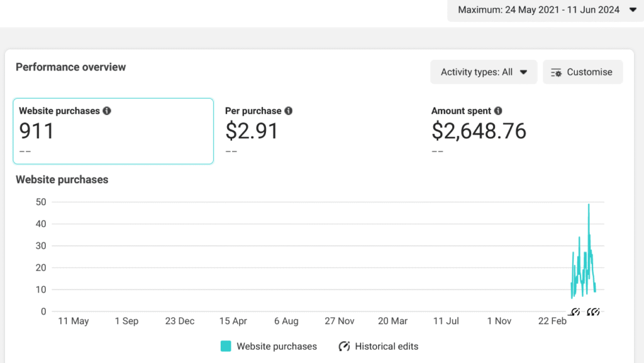The image size is (644, 363).
Task: Click info icon next to Website purchases
Action: click(107, 111)
